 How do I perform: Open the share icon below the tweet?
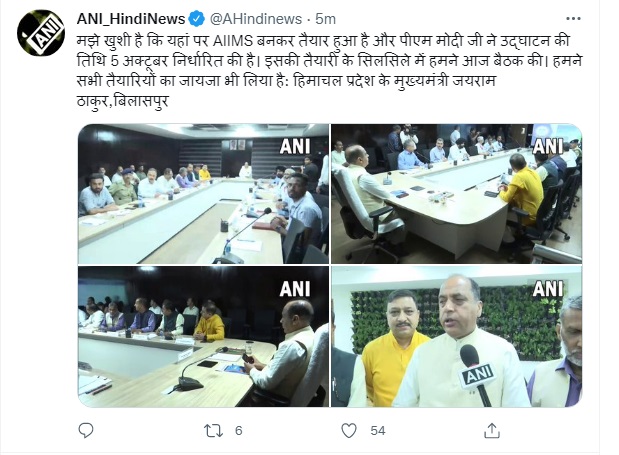tap(491, 431)
